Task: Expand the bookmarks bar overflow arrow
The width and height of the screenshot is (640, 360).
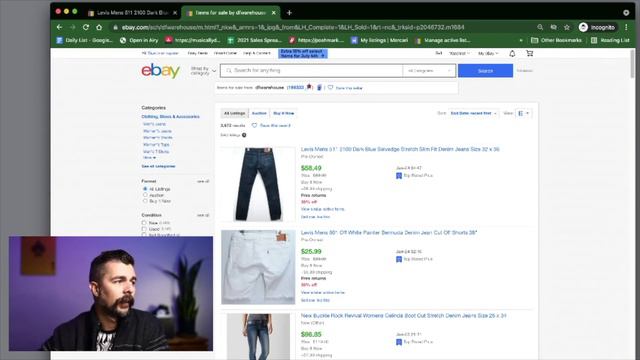Action: point(521,40)
